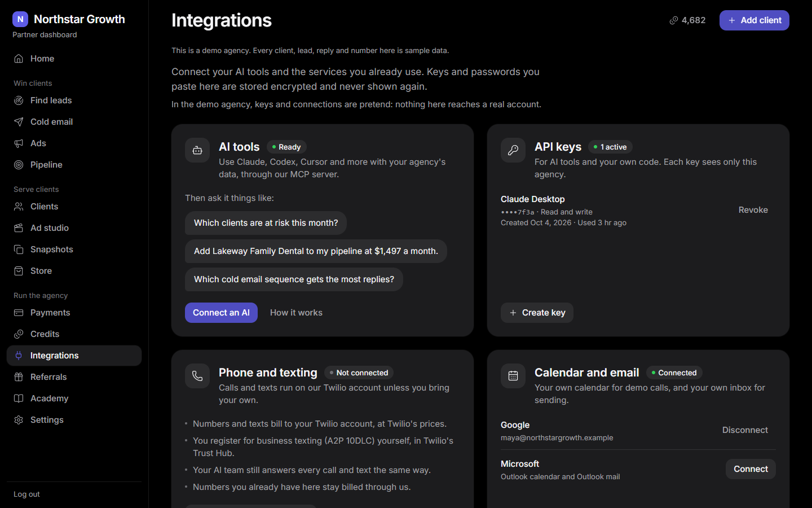Click the Credits coins icon in sidebar
The image size is (812, 508).
coord(19,334)
